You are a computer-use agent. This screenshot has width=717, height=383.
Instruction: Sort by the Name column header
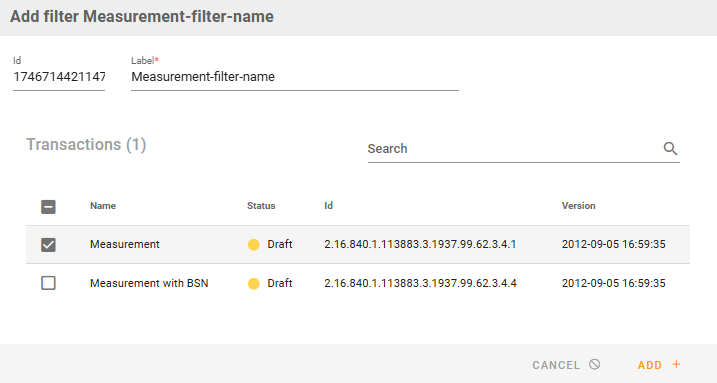click(103, 206)
